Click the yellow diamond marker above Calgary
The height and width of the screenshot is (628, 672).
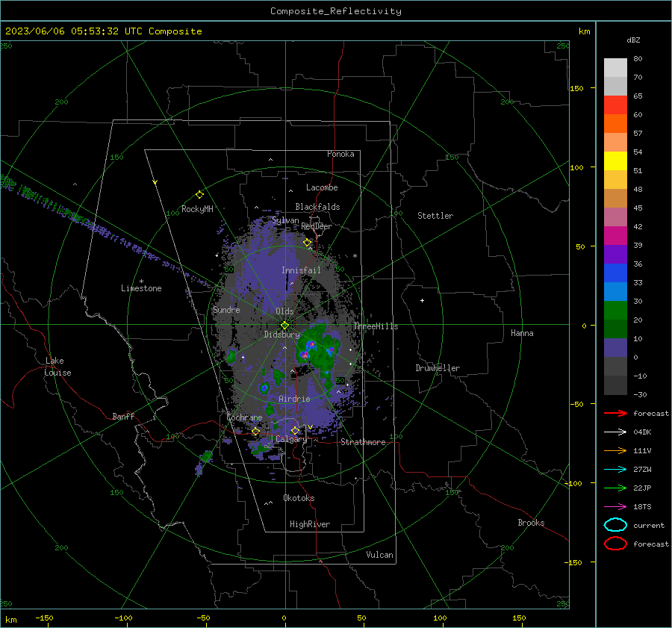(x=295, y=430)
